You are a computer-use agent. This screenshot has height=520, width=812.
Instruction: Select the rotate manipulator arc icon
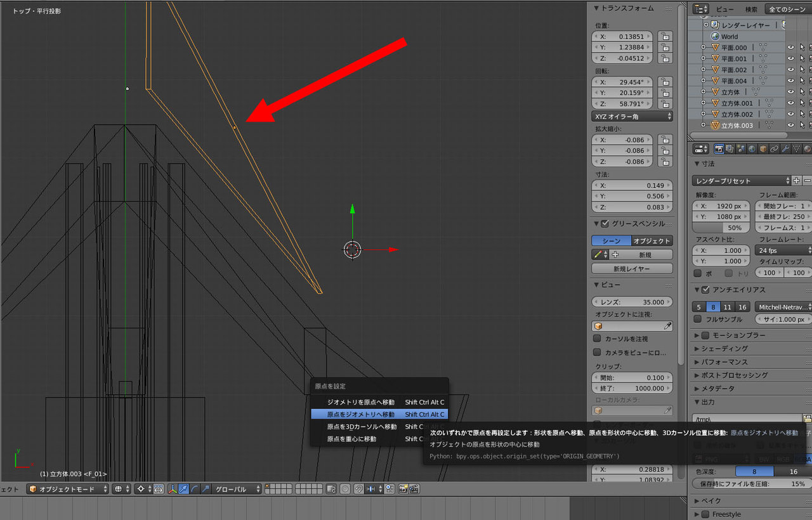(x=194, y=489)
